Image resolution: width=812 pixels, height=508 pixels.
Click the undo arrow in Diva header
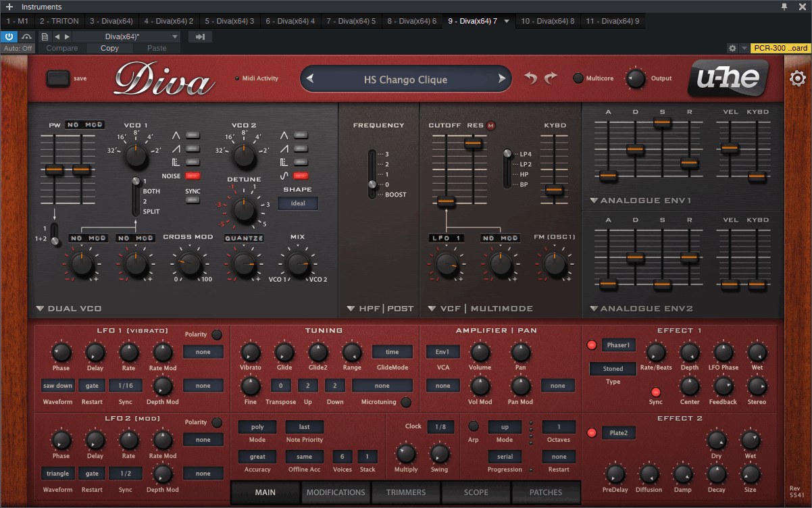tap(532, 78)
